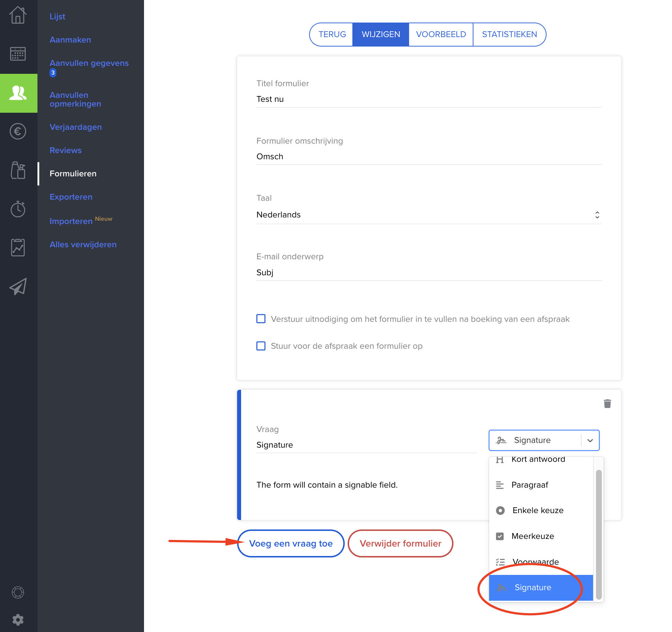Image resolution: width=672 pixels, height=632 pixels.
Task: Open Formulieren menu item
Action: 73,173
